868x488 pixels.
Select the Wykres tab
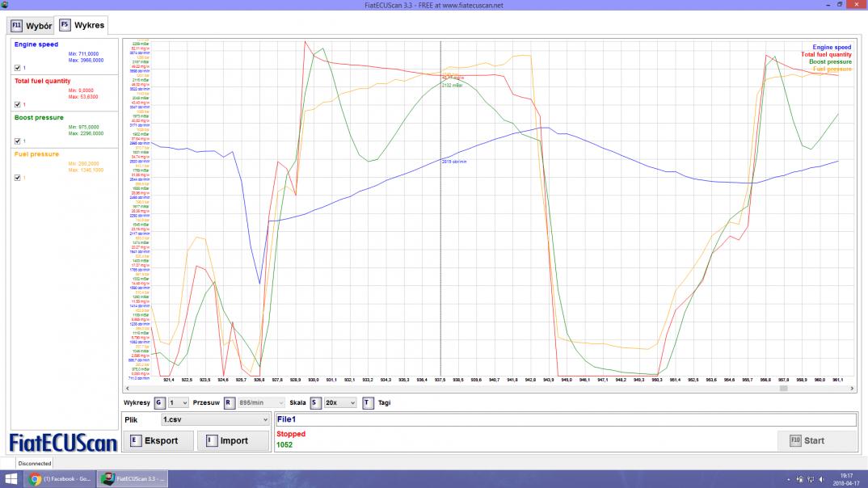point(82,26)
